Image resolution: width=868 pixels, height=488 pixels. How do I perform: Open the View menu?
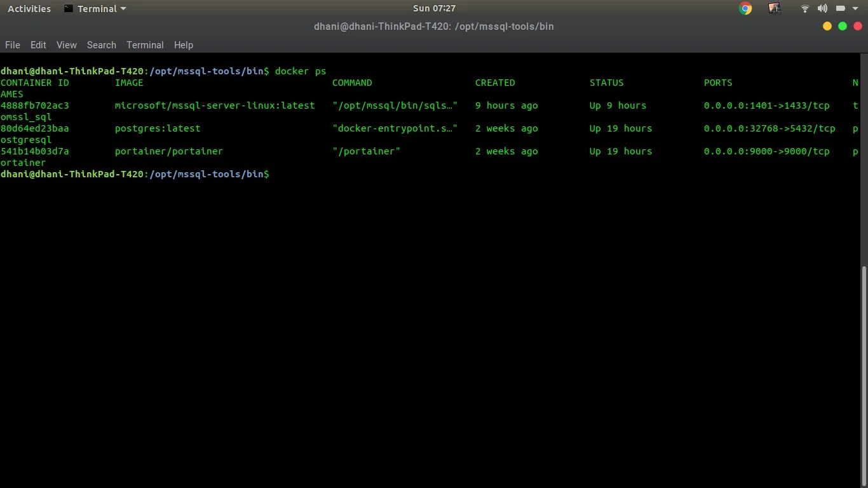click(x=66, y=45)
